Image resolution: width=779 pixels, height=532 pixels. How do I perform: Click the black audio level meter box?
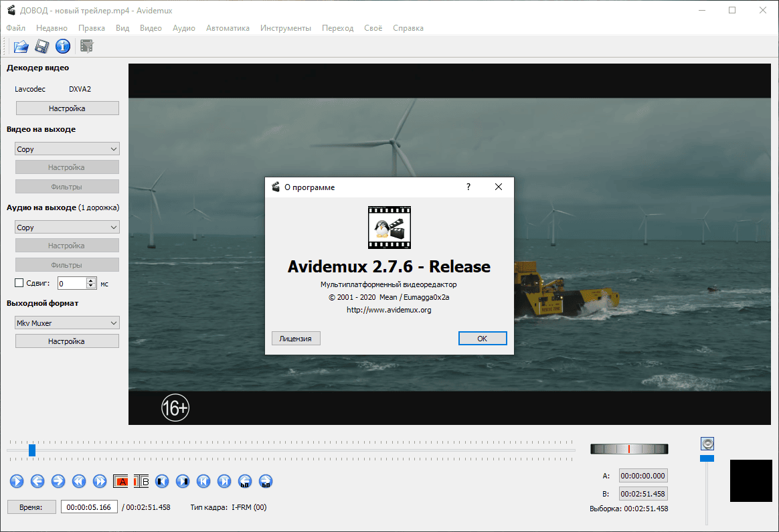[751, 481]
